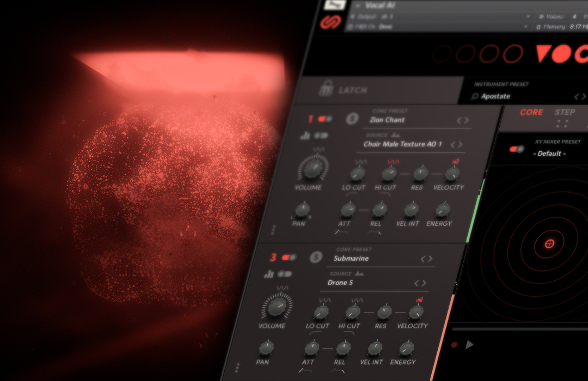Click the LATCH button

(x=352, y=90)
